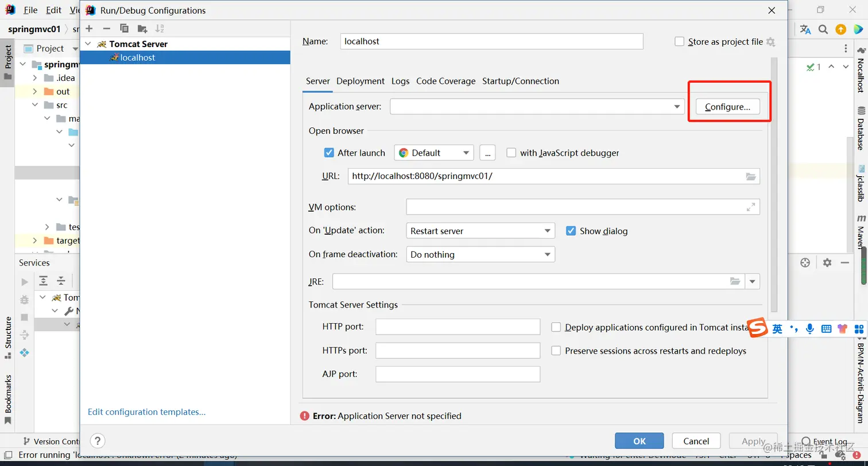Image resolution: width=868 pixels, height=466 pixels.
Task: Click Run icon in Services panel
Action: [24, 282]
